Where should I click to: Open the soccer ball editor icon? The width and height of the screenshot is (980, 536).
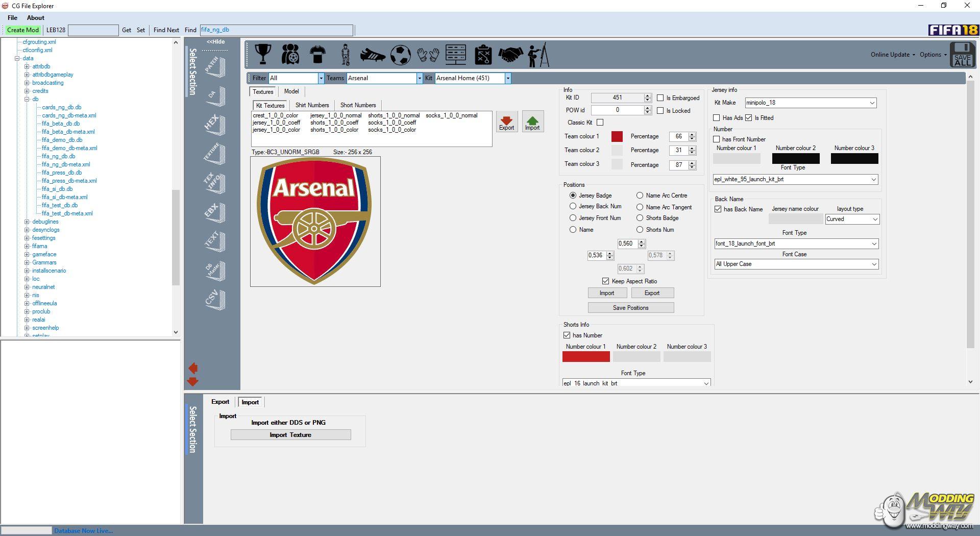pyautogui.click(x=401, y=55)
